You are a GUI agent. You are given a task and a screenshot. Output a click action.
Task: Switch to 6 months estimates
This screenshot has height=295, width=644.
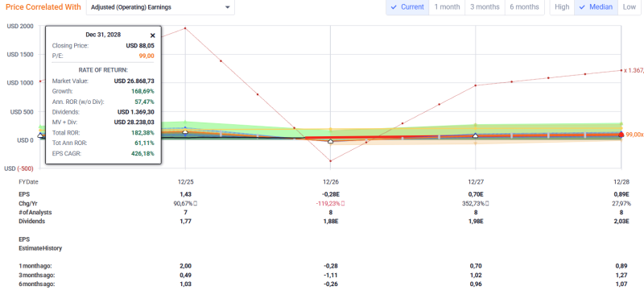524,7
